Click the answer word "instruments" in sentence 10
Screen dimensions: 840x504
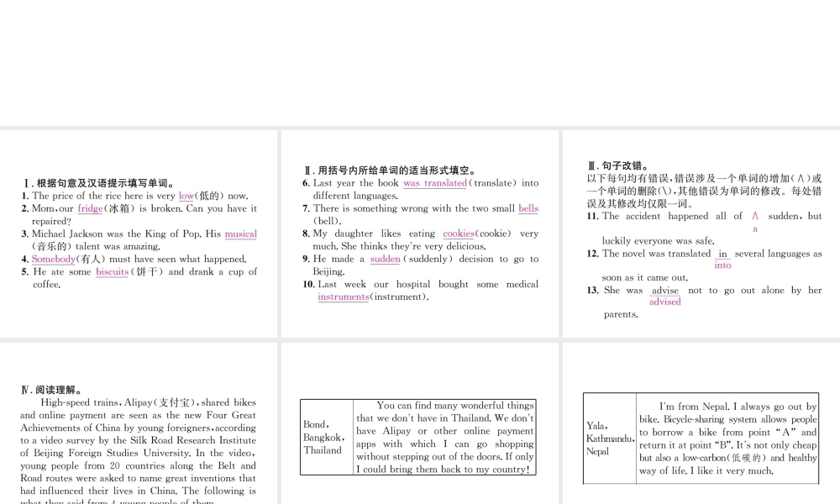(x=344, y=297)
